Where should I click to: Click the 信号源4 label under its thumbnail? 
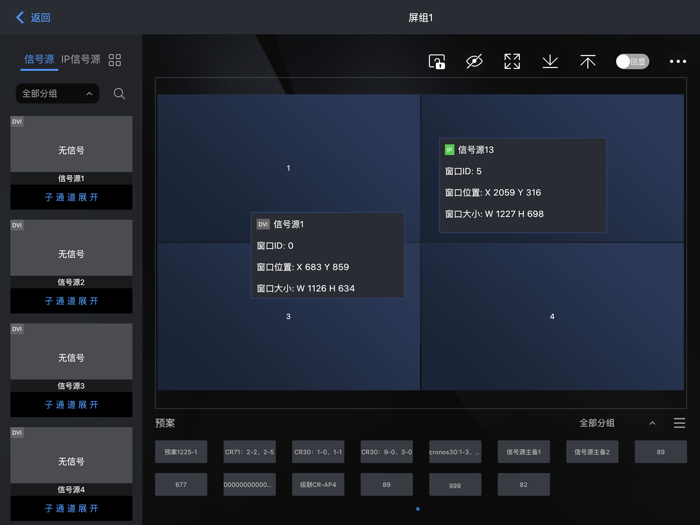coord(71,489)
